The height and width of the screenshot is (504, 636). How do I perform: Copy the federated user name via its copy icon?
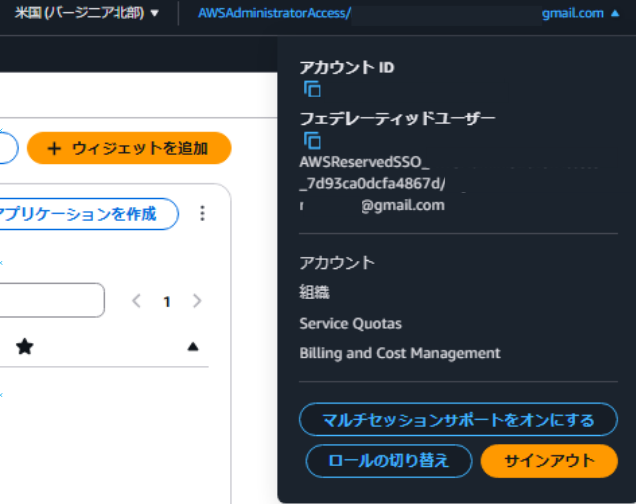point(312,141)
